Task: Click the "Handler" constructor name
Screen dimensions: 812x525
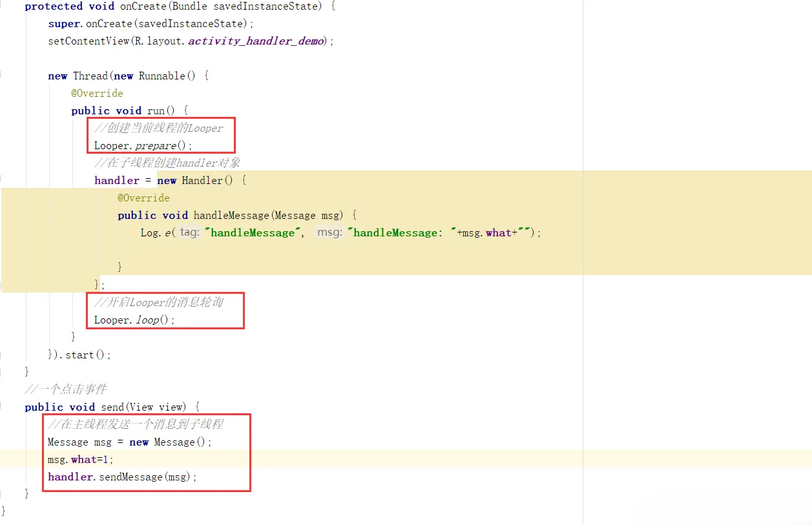Action: click(x=202, y=180)
